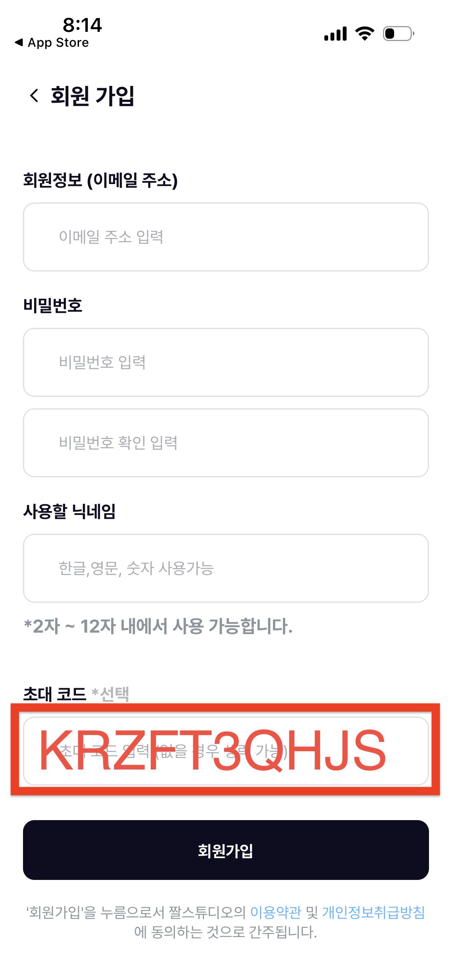This screenshot has width=452, height=980.
Task: Tap the Wi-Fi icon in status bar
Action: coord(364,34)
